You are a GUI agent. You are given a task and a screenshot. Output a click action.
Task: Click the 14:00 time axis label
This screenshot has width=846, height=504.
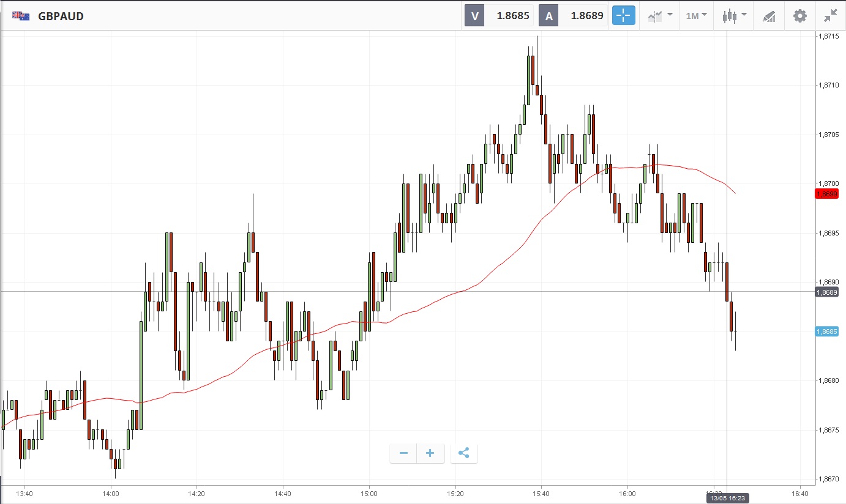[x=111, y=494]
